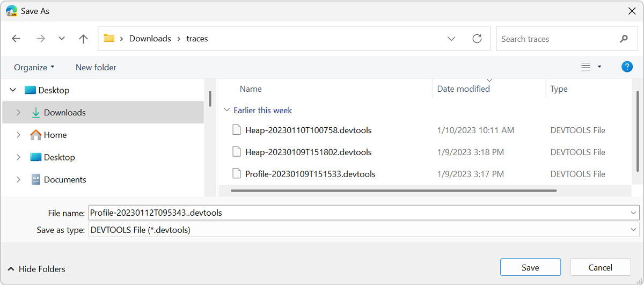Image resolution: width=644 pixels, height=285 pixels.
Task: Click the Documents icon in tree
Action: coord(36,180)
